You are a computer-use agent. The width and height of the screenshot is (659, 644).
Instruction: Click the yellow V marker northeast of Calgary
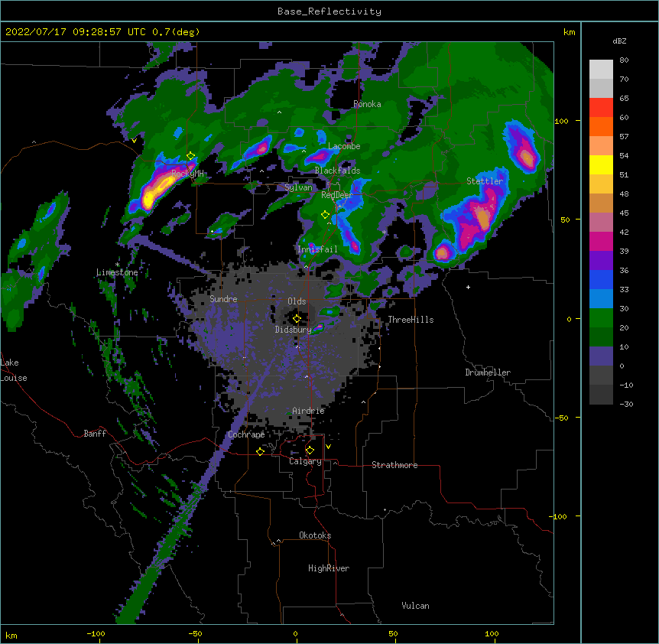click(328, 447)
